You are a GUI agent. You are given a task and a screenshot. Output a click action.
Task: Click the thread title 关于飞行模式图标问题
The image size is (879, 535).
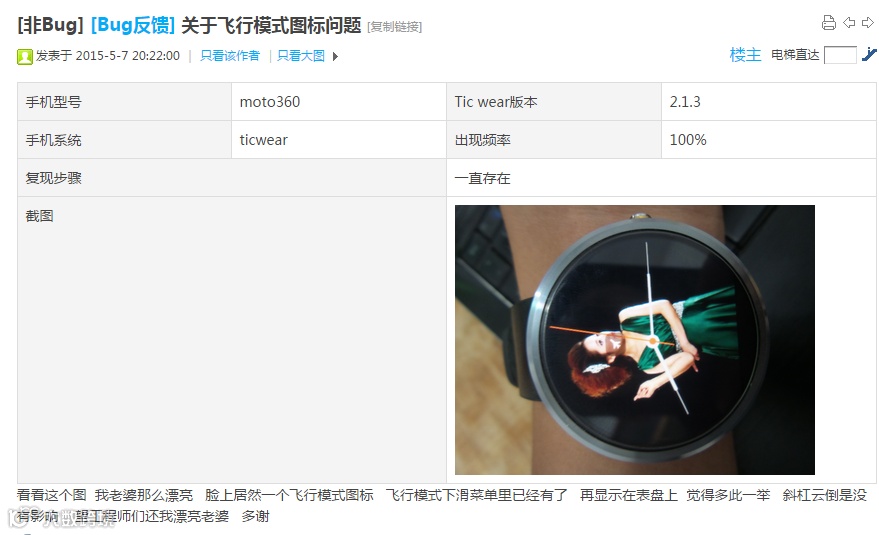click(x=271, y=25)
